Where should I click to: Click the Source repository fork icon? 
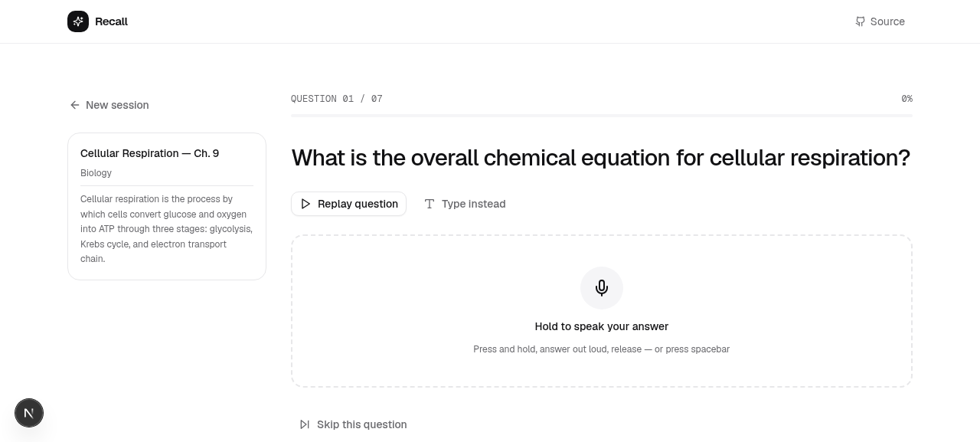pyautogui.click(x=860, y=21)
